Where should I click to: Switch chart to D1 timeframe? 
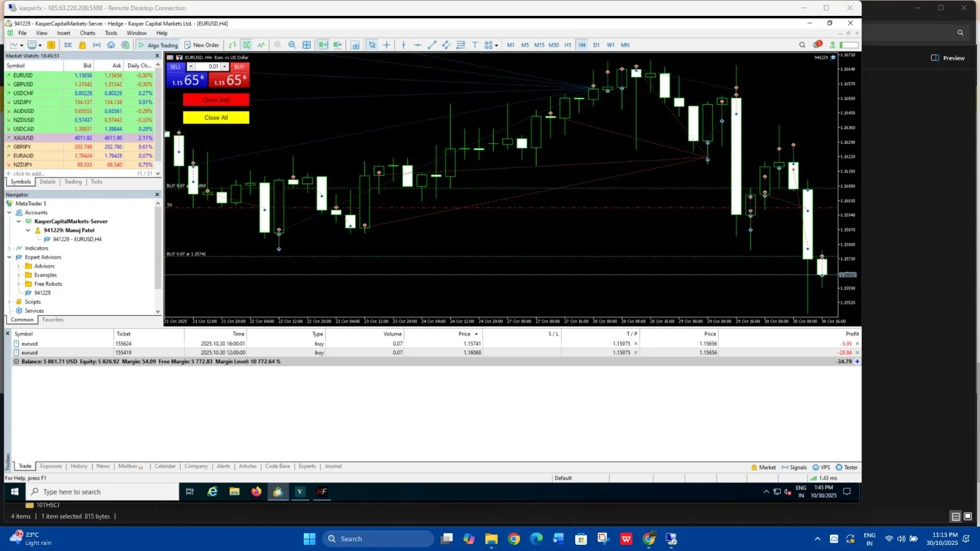[596, 45]
